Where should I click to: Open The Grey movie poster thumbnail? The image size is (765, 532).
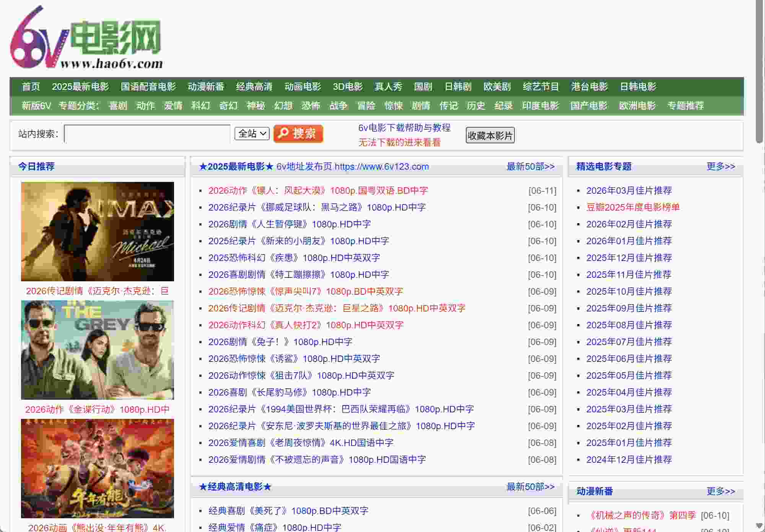click(x=98, y=350)
